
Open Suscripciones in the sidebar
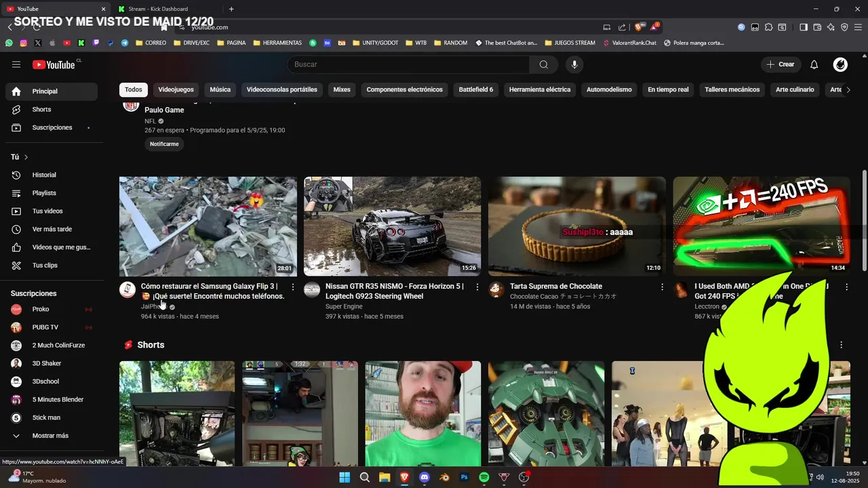[52, 127]
